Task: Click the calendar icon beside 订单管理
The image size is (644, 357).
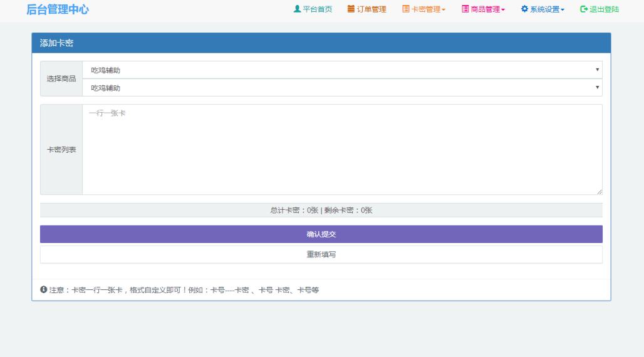Action: point(351,9)
